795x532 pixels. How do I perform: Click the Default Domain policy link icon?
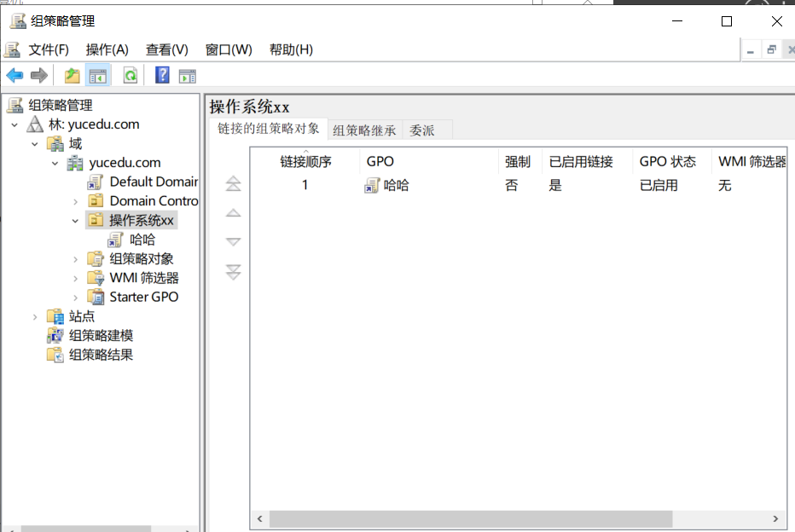click(95, 182)
